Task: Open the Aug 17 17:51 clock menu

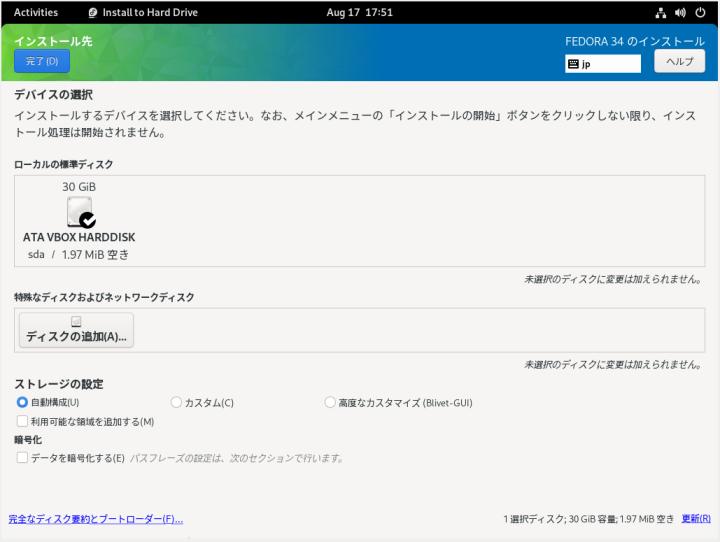Action: [360, 12]
